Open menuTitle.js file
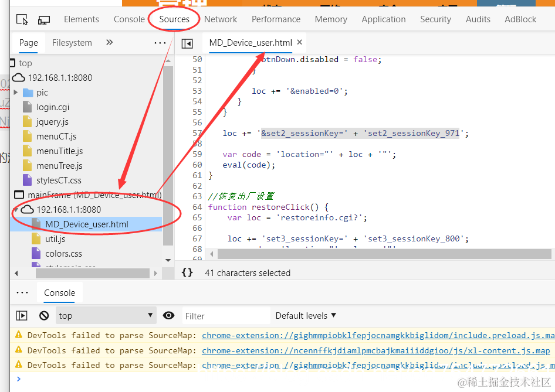This screenshot has width=555, height=392. coord(59,151)
